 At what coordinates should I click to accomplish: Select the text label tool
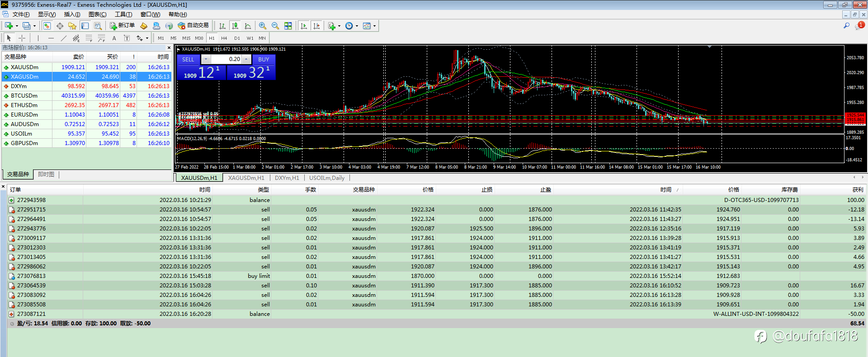click(127, 38)
